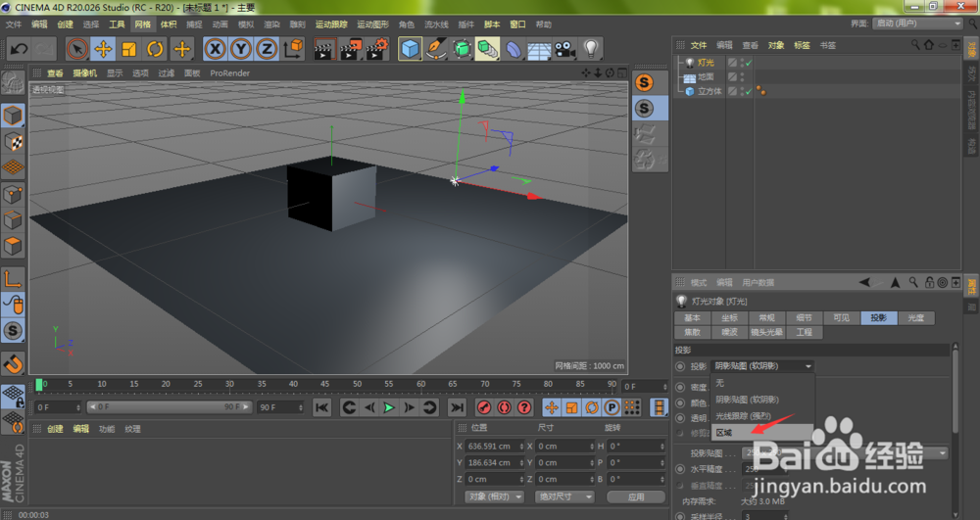Image resolution: width=980 pixels, height=520 pixels.
Task: Toggle the 投影 parameter radio circle
Action: [x=681, y=366]
